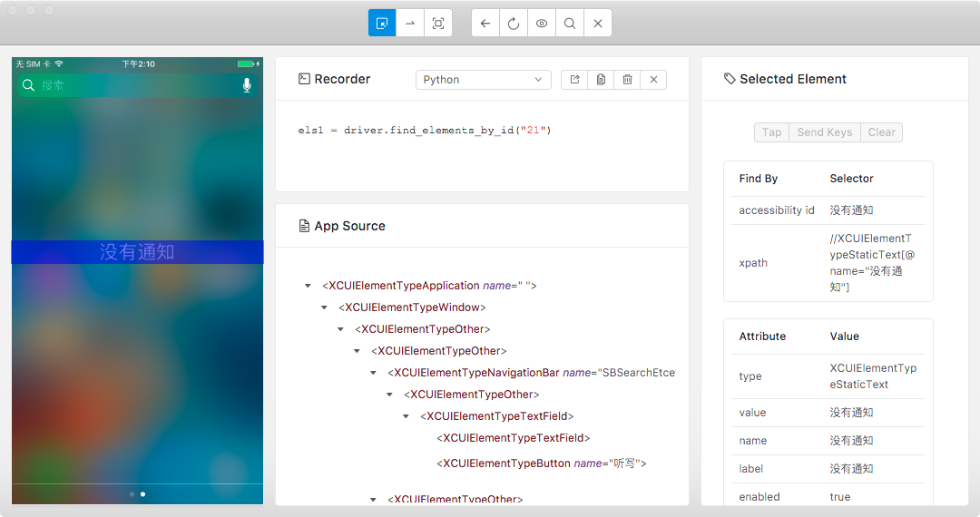Open Search for element magnifier
The height and width of the screenshot is (517, 980).
point(570,23)
